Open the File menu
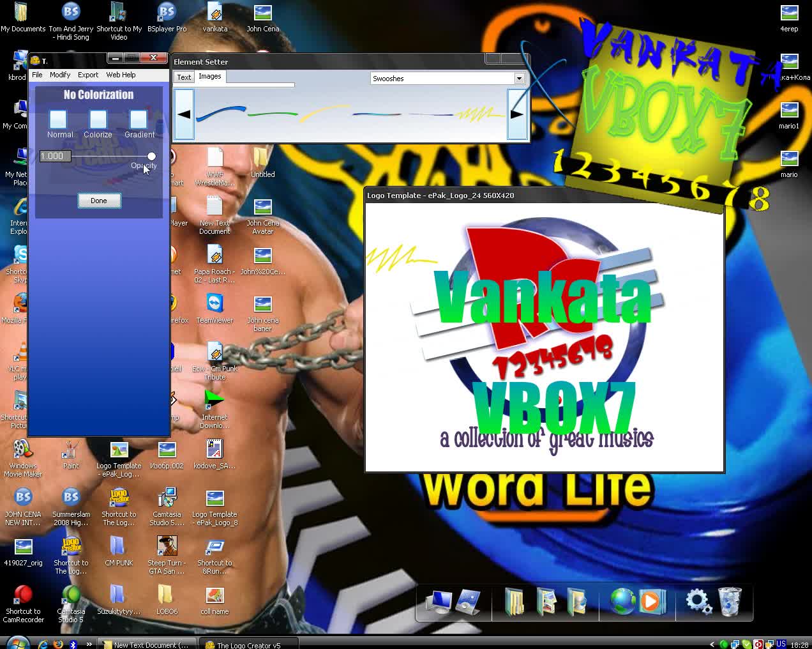Image resolution: width=812 pixels, height=649 pixels. (x=37, y=75)
